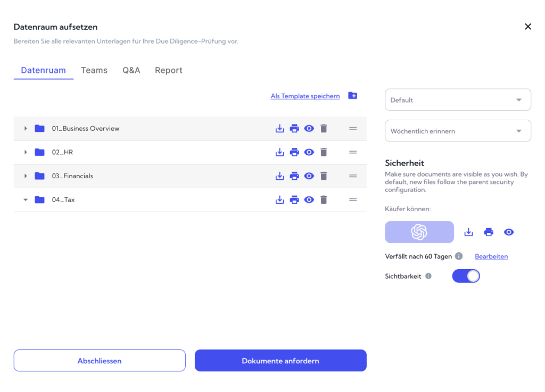Click the 02_HR folder icon
Screen dimensions: 545x392
[39, 152]
